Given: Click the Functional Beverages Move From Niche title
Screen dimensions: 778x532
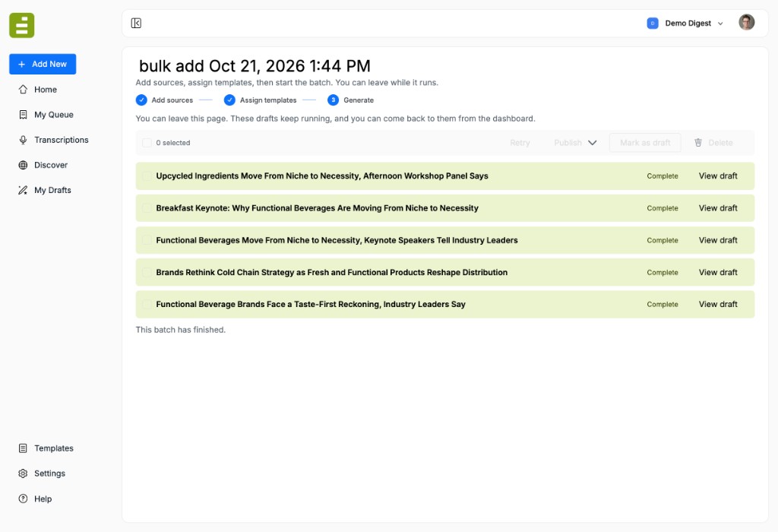Looking at the screenshot, I should pos(337,240).
